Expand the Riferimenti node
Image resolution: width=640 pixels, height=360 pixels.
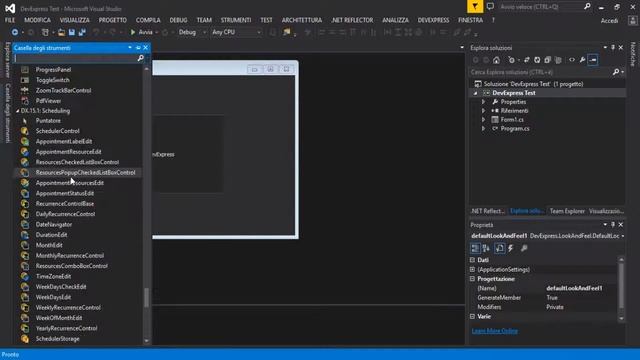484,111
